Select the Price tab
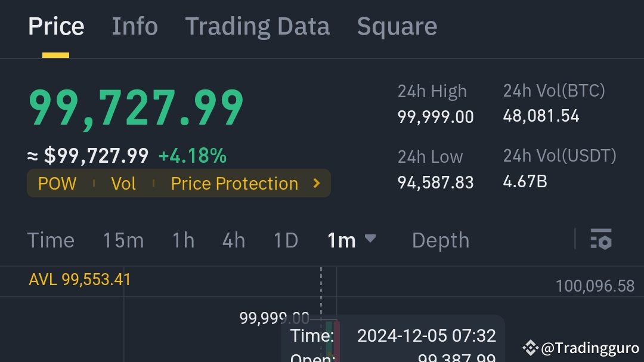 pos(56,27)
